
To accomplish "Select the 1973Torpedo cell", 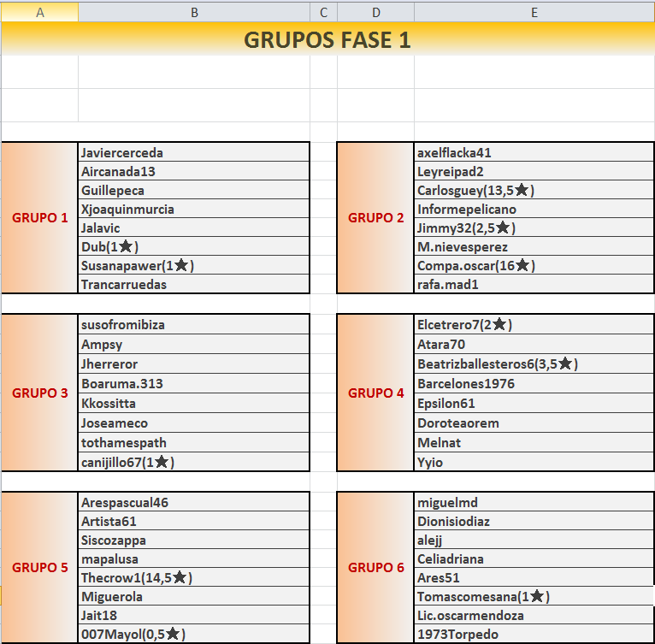I will click(532, 635).
